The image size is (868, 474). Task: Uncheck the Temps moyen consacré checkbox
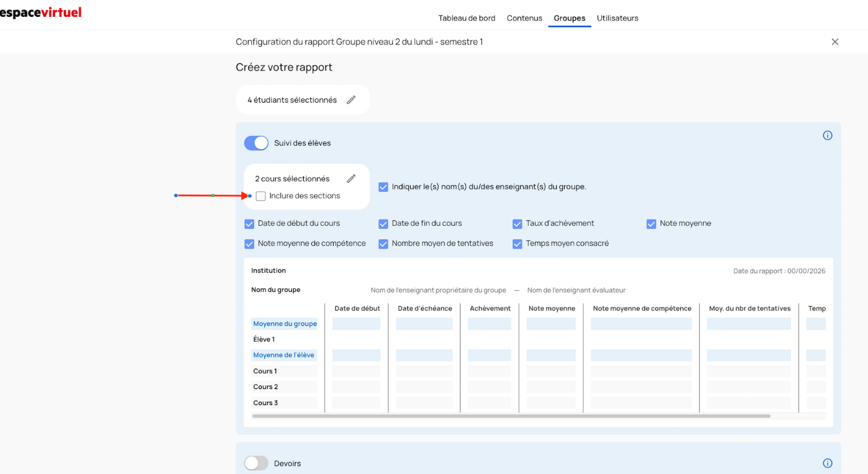[518, 244]
